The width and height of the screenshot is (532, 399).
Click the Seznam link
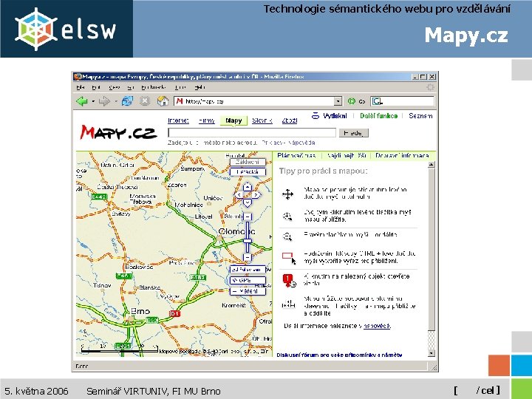pos(420,116)
